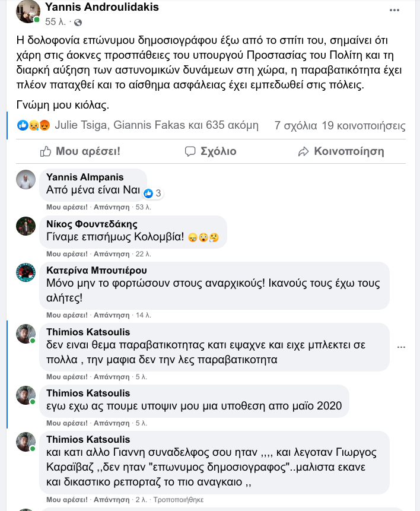Open Yannis Androulidakis profile picture
Screen dimensions: 420x511
pyautogui.click(x=28, y=11)
